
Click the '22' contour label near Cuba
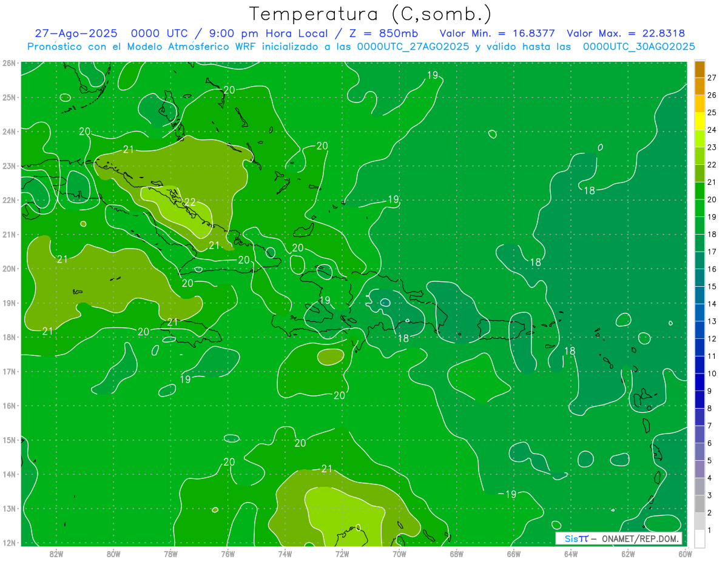click(190, 202)
